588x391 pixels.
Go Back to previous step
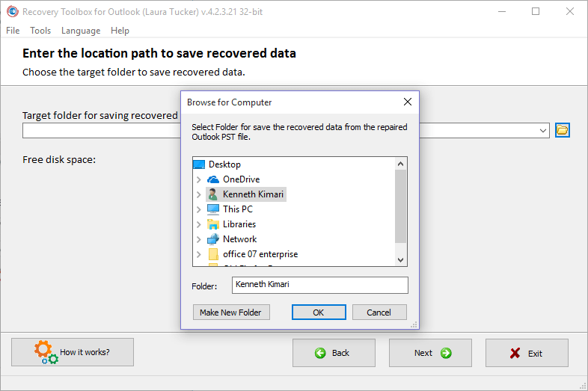[x=334, y=353]
